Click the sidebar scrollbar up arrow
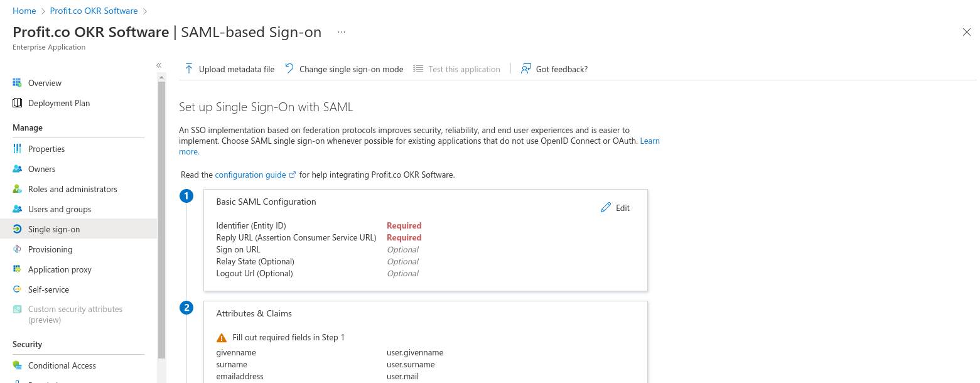 click(x=162, y=77)
